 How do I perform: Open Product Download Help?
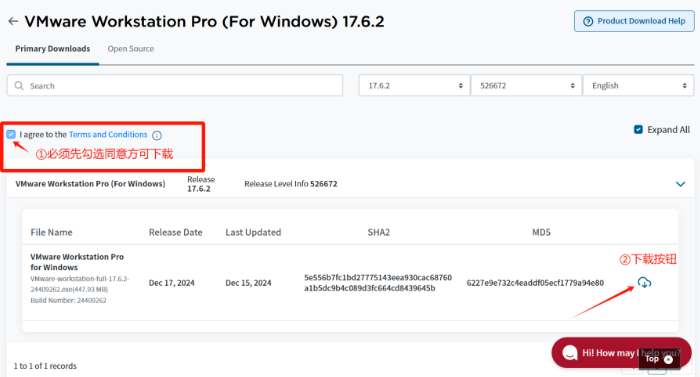[634, 21]
